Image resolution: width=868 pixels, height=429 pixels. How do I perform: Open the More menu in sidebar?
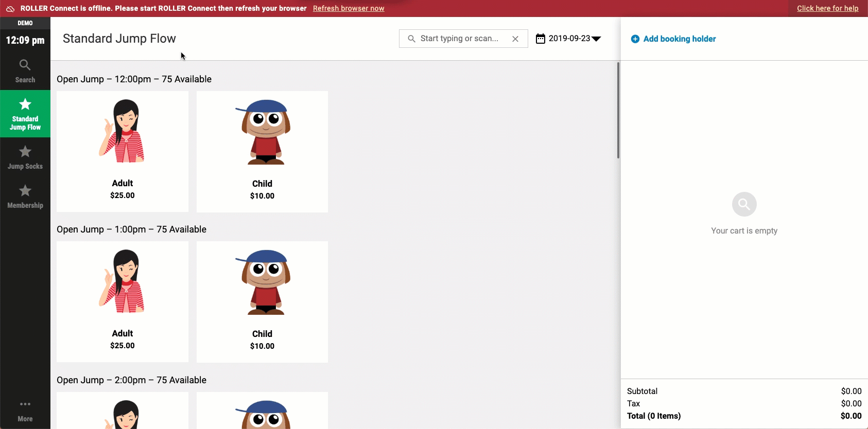[25, 410]
